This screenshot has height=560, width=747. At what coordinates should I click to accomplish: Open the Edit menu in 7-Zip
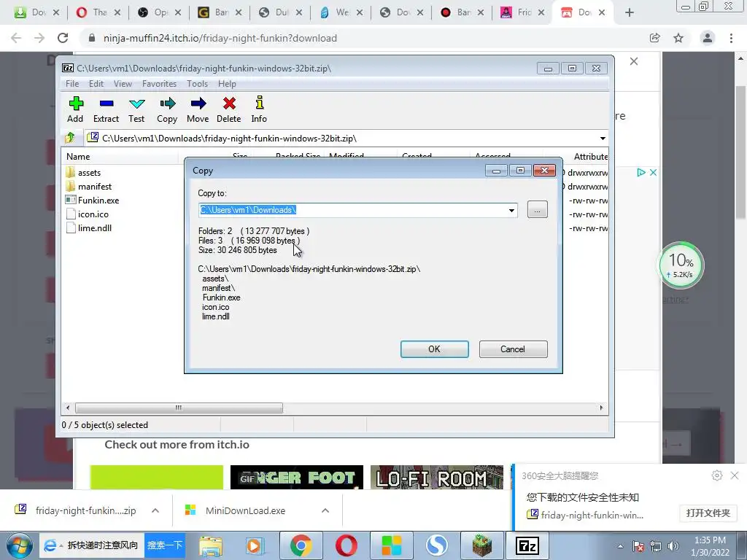(96, 84)
